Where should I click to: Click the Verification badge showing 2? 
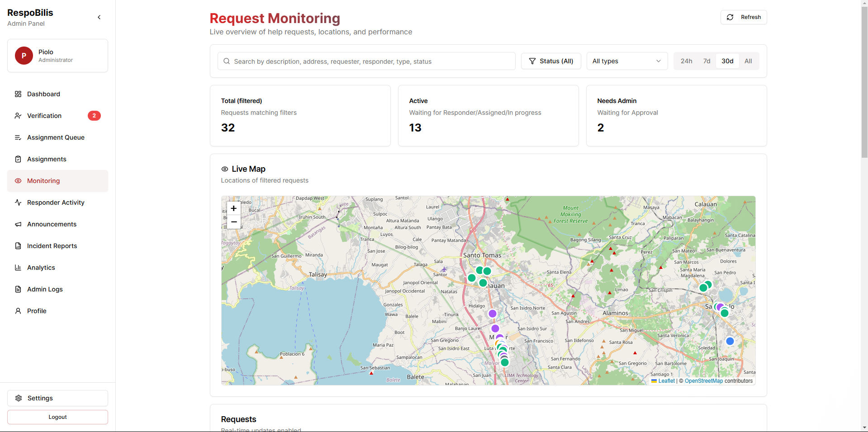94,116
